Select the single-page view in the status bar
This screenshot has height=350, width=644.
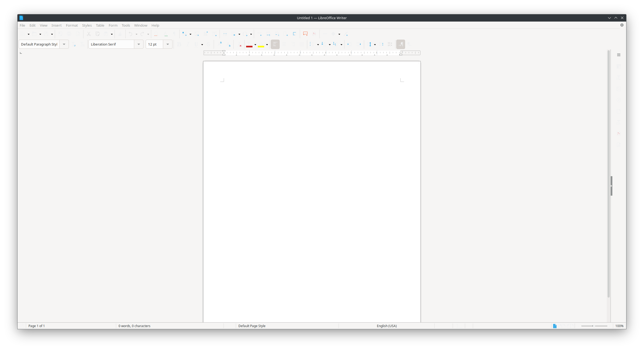(555, 326)
